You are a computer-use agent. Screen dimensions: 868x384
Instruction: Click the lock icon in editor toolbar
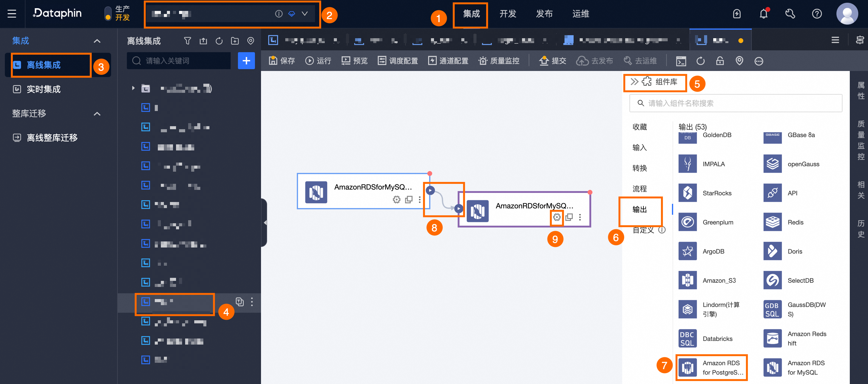coord(720,61)
